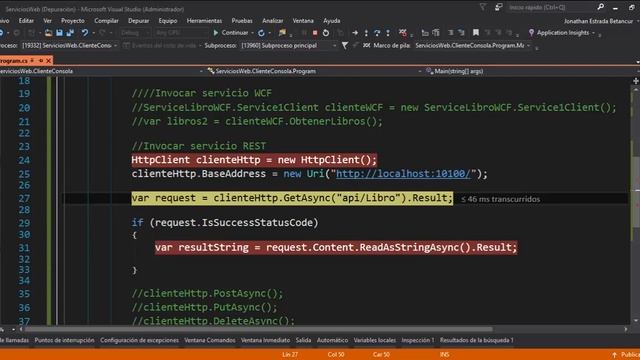Open the Pruebas menu
640x360 pixels.
242,20
